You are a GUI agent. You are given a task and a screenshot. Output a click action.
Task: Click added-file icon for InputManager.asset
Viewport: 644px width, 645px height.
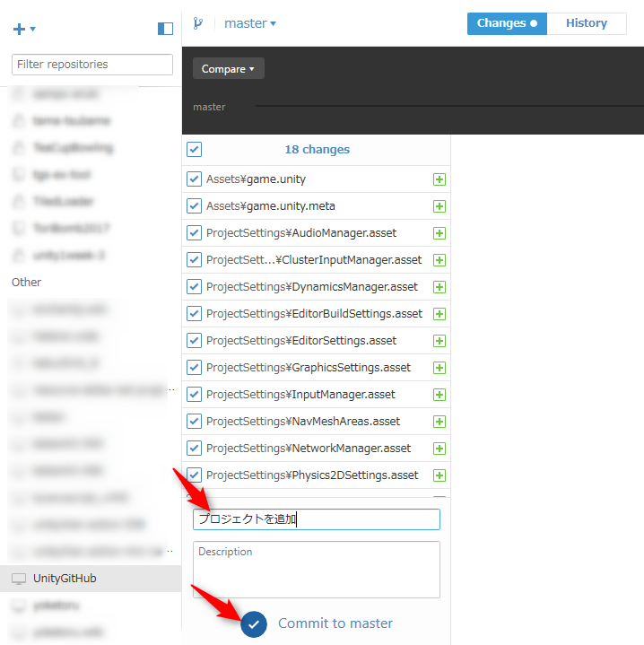[x=439, y=395]
